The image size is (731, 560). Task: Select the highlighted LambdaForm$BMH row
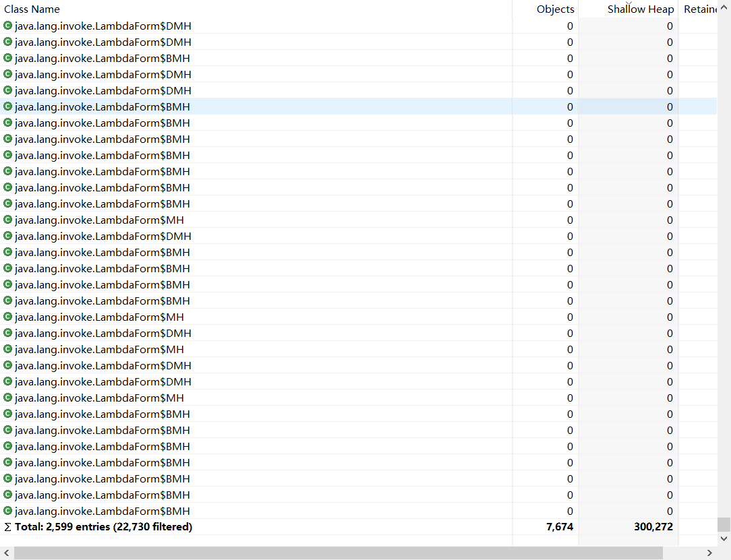(358, 106)
